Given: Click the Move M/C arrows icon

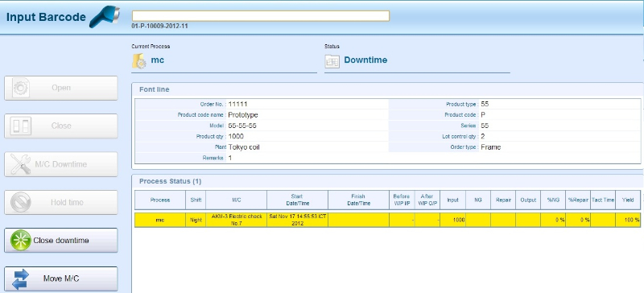Looking at the screenshot, I should (21, 279).
